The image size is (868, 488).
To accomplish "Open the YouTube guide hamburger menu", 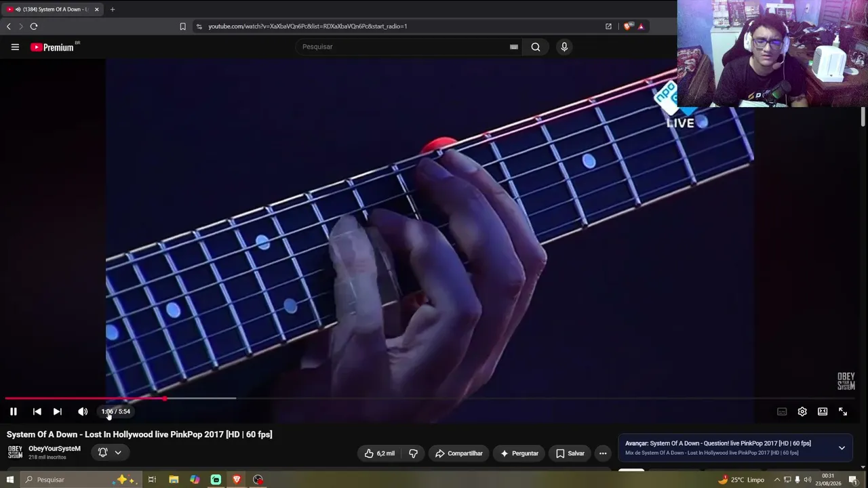I will (15, 47).
